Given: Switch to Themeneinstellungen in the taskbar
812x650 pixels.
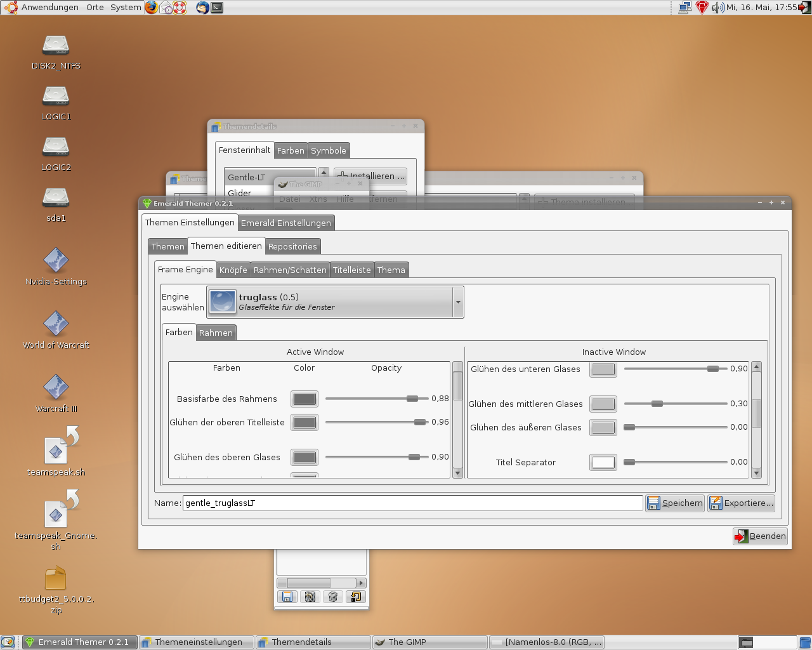Looking at the screenshot, I should point(197,642).
